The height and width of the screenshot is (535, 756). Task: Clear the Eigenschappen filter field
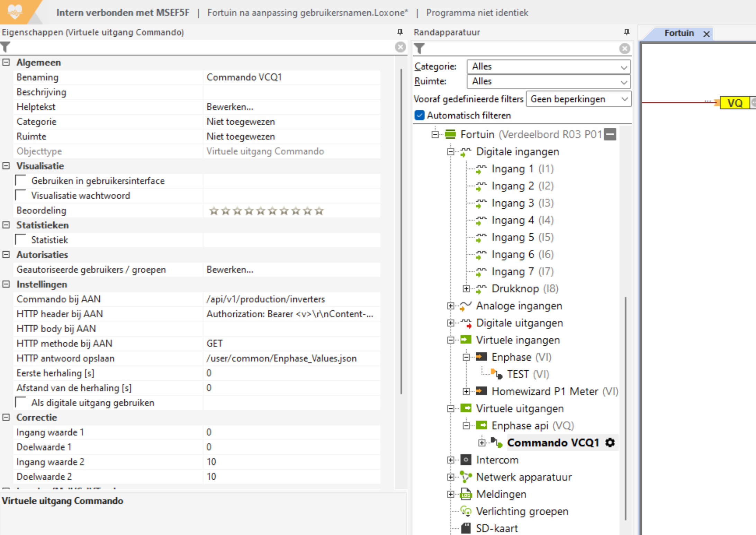[x=400, y=47]
